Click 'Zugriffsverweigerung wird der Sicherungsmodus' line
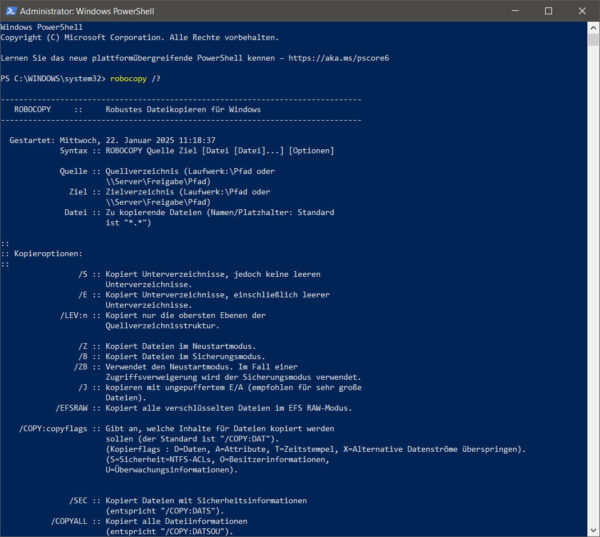This screenshot has height=537, width=600. coord(233,377)
